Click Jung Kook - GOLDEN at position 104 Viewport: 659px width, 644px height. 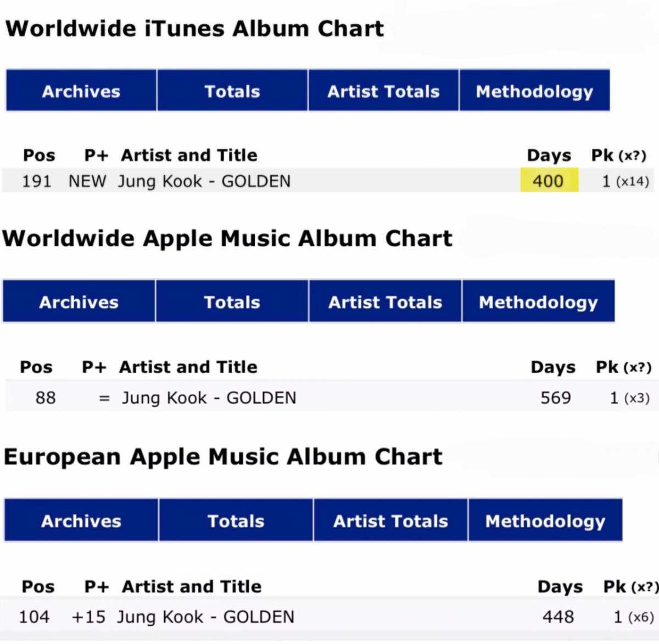(206, 617)
